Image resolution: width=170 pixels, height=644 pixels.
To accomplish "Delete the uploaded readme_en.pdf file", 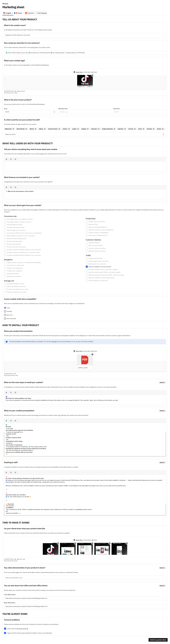I will pyautogui.click(x=92, y=354).
